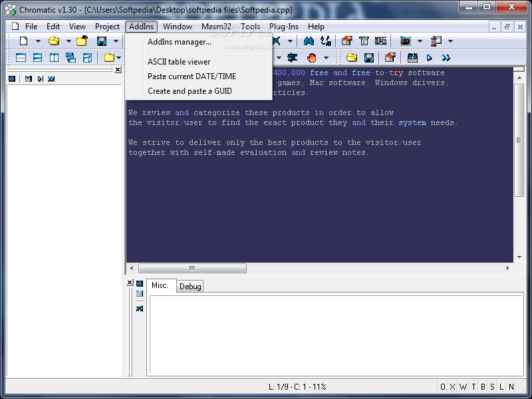532x399 pixels.
Task: Toggle the N indicator in status bar
Action: pos(511,387)
